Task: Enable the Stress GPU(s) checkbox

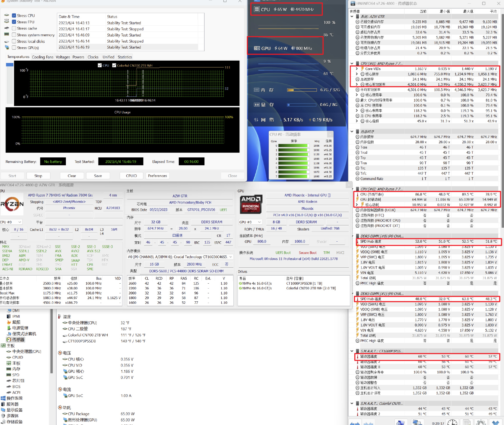Action: 14,48
